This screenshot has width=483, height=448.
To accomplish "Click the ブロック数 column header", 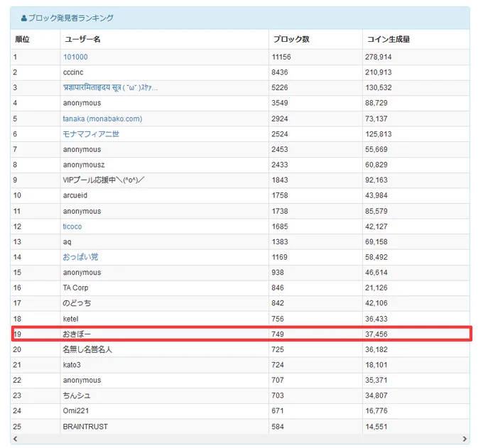I will tap(291, 40).
